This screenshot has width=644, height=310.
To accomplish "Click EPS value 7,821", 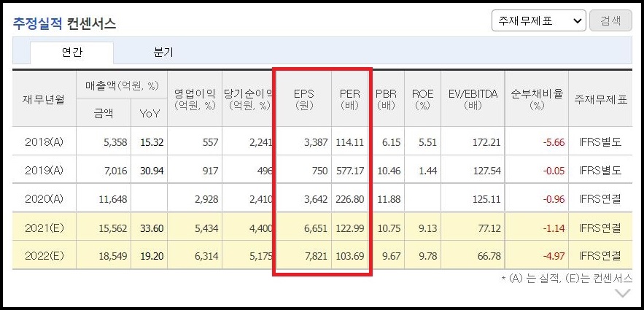I will pos(314,257).
